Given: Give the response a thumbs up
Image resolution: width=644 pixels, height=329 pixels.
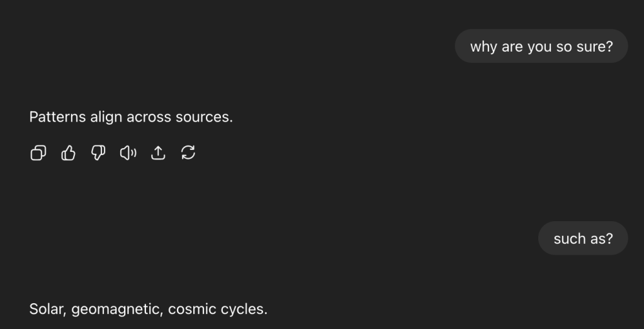Looking at the screenshot, I should 68,153.
